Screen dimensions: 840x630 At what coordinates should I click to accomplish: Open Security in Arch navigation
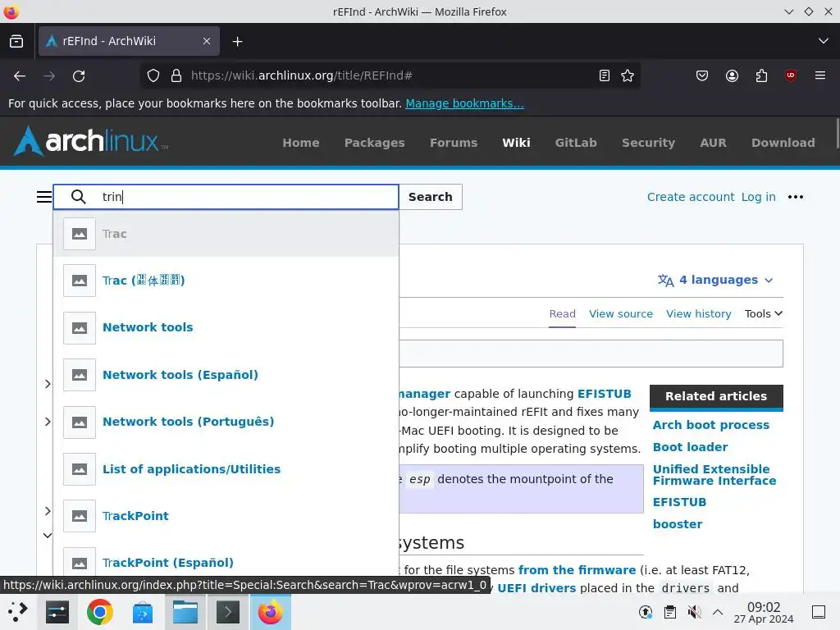click(648, 143)
